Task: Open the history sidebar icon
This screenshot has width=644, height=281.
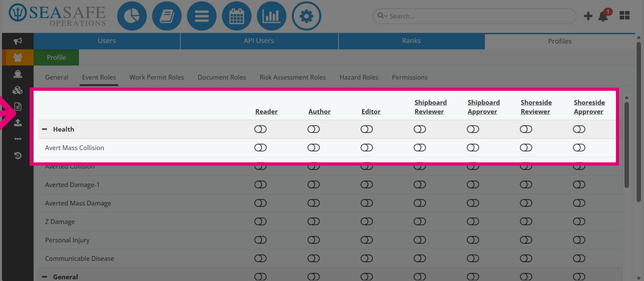Action: tap(18, 155)
